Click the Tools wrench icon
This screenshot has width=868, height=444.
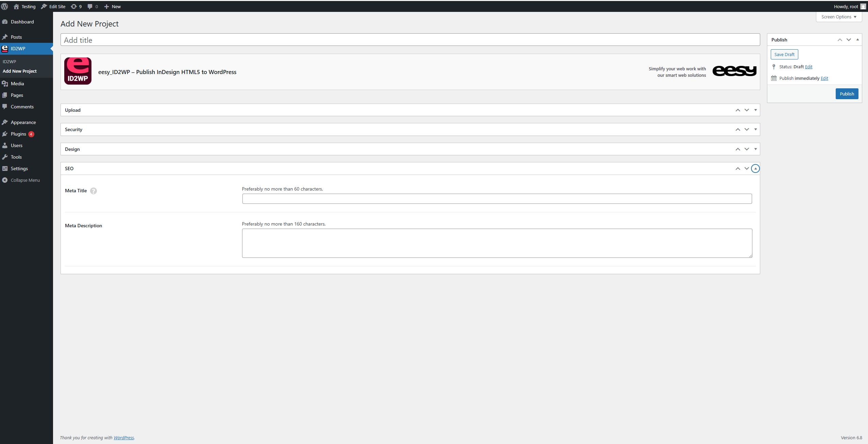pos(5,157)
